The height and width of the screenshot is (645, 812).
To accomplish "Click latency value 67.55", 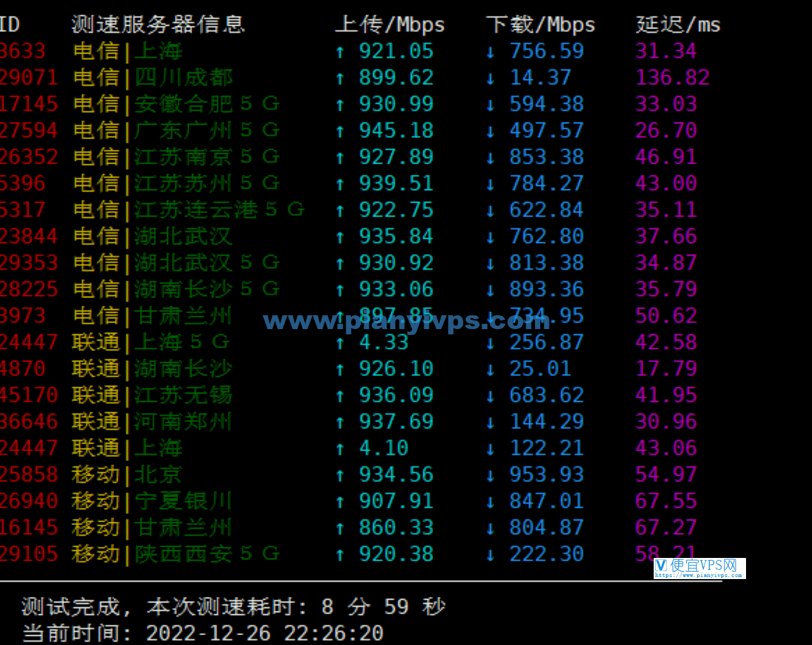I will click(666, 501).
